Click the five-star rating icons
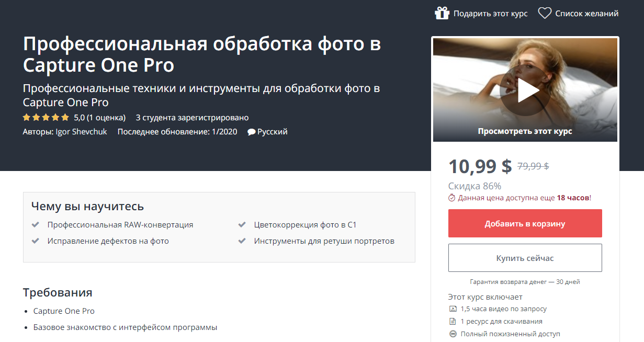644x342 pixels. point(46,117)
